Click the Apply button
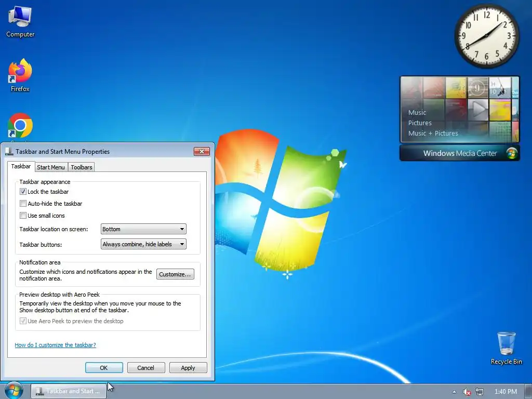This screenshot has height=399, width=532. [188, 368]
